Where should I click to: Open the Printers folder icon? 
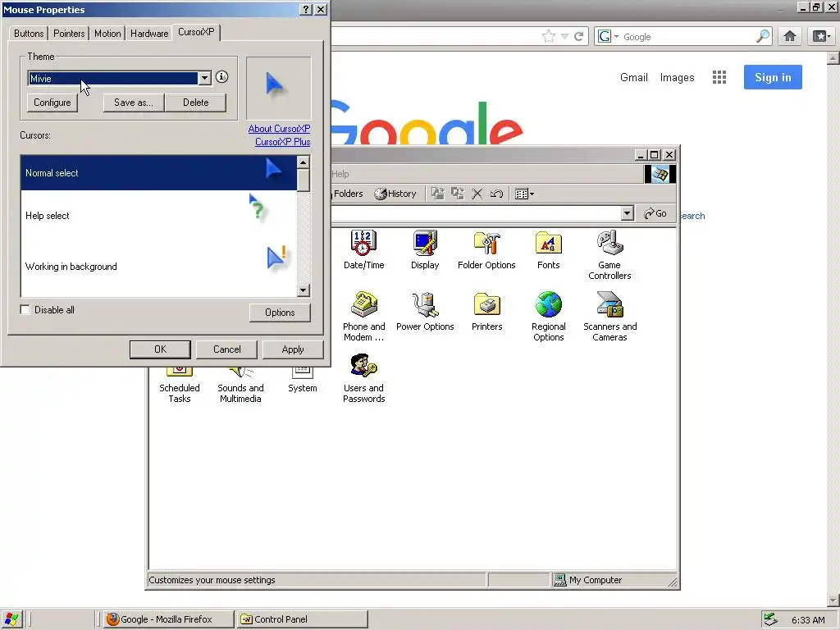click(x=486, y=311)
